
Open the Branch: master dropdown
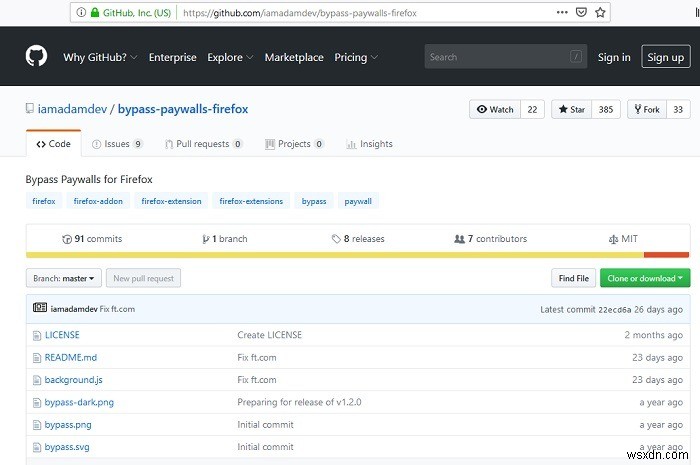coord(64,278)
